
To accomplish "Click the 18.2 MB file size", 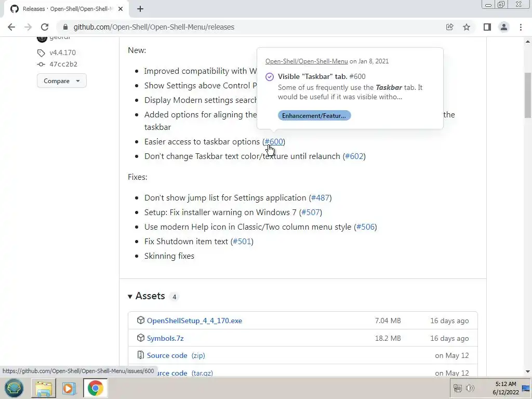I will 388,338.
